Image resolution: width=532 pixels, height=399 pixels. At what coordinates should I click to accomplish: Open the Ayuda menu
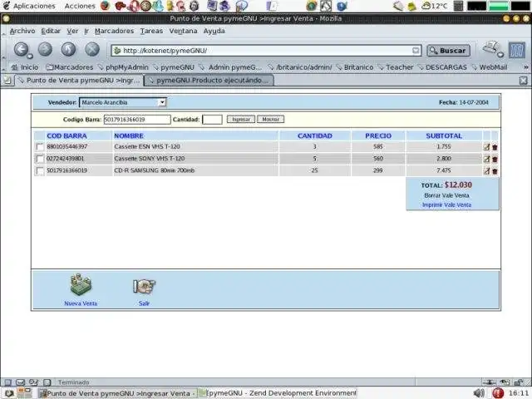(x=214, y=31)
